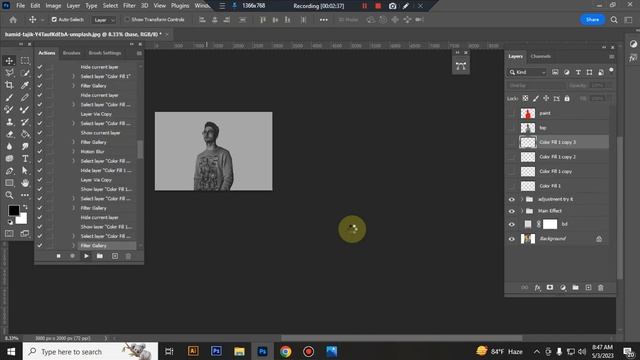Open the layer blend mode dropdown
640x360 pixels.
[x=536, y=86]
